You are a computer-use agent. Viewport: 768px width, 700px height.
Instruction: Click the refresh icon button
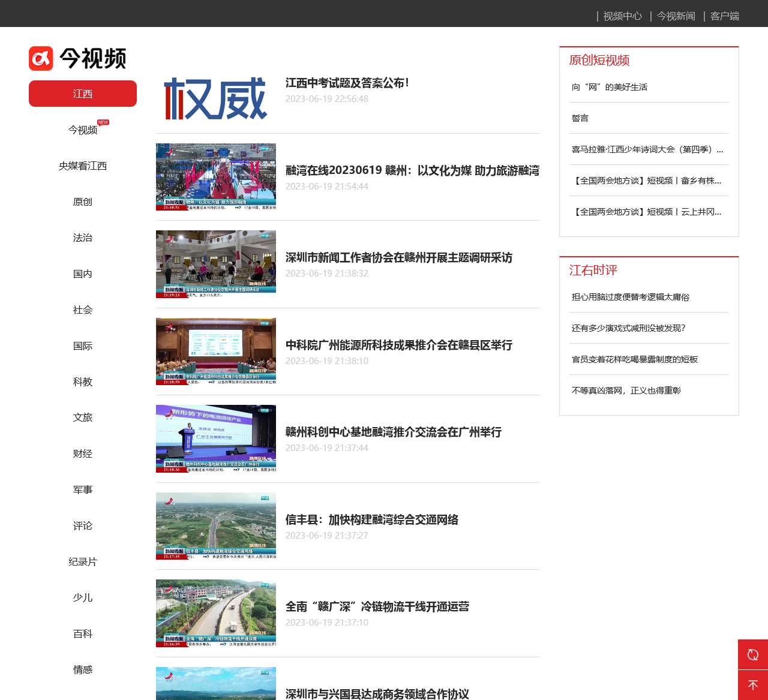click(x=753, y=654)
